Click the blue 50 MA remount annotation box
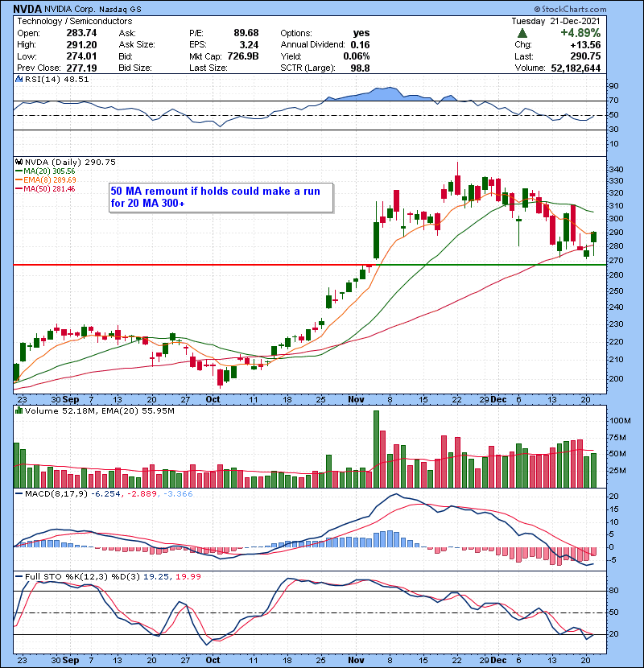The width and height of the screenshot is (644, 668). coord(221,197)
